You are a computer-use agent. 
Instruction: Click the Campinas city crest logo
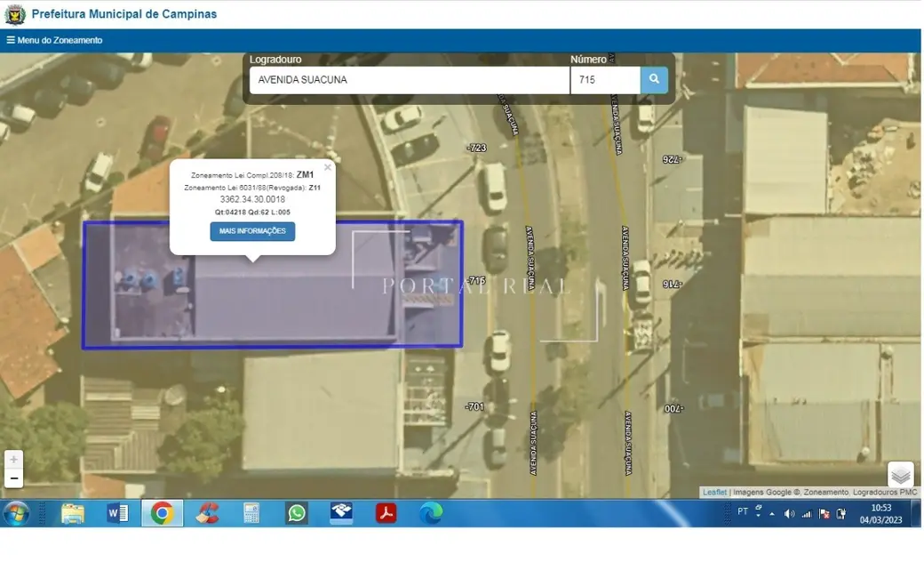[x=15, y=14]
